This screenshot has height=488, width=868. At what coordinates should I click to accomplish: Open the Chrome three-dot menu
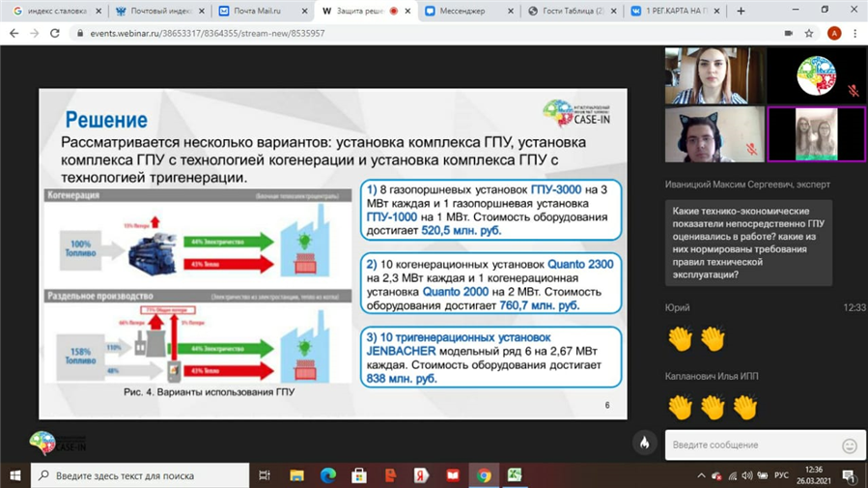[x=855, y=33]
